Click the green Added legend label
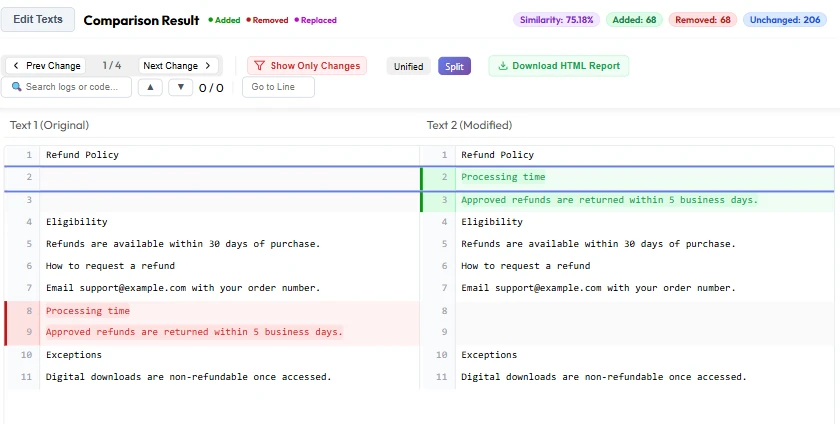This screenshot has height=424, width=840. tap(224, 20)
